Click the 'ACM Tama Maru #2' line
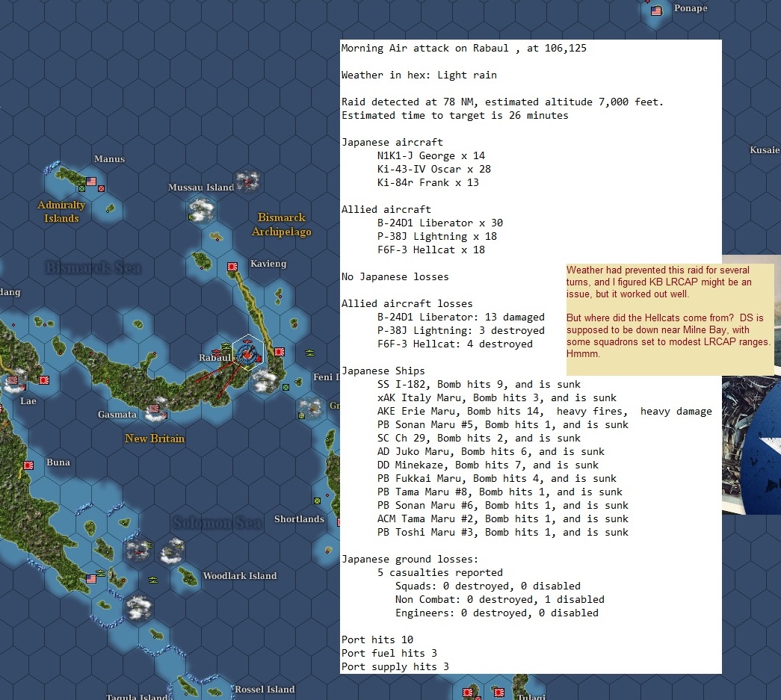This screenshot has height=700, width=781. point(502,518)
